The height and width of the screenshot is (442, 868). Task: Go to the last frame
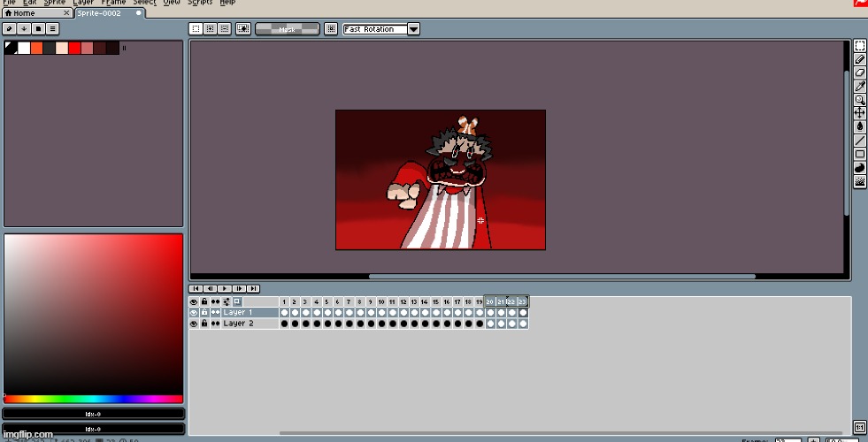(253, 289)
